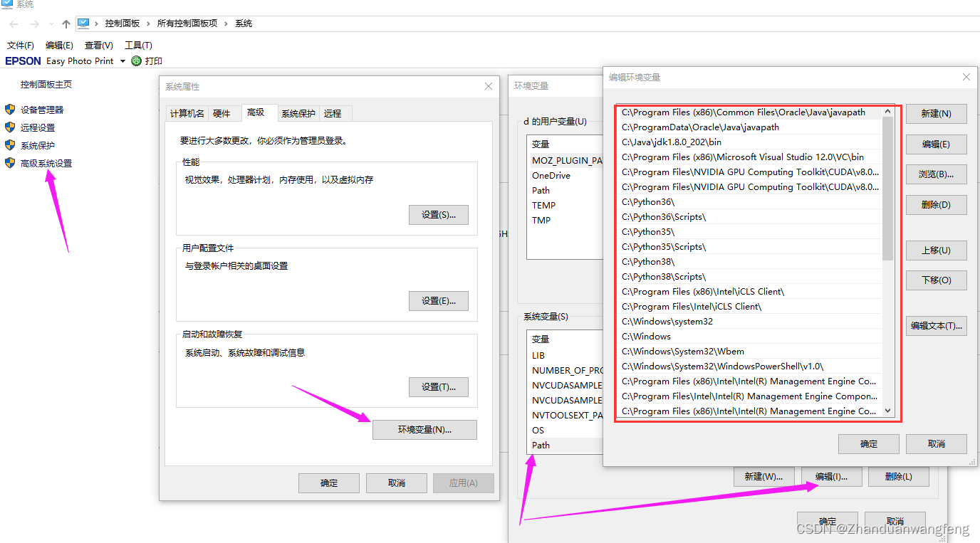Open the Easy Photo Print dropdown arrow

click(x=123, y=61)
